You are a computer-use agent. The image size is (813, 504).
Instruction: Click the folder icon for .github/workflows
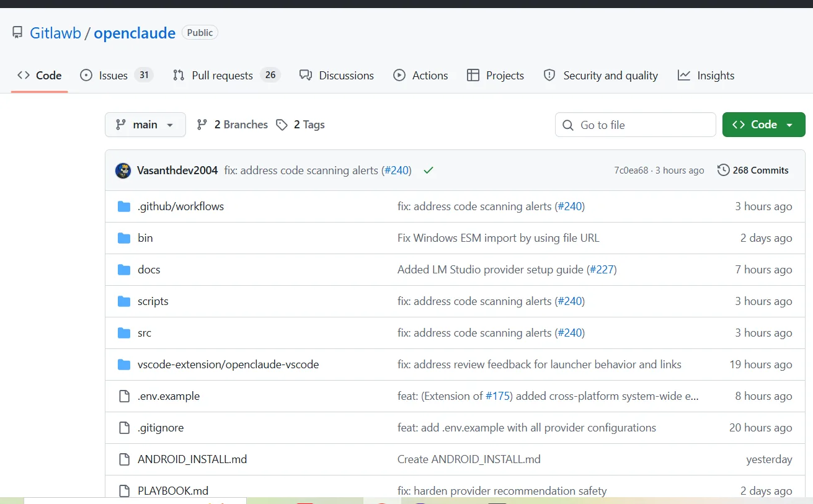click(124, 206)
